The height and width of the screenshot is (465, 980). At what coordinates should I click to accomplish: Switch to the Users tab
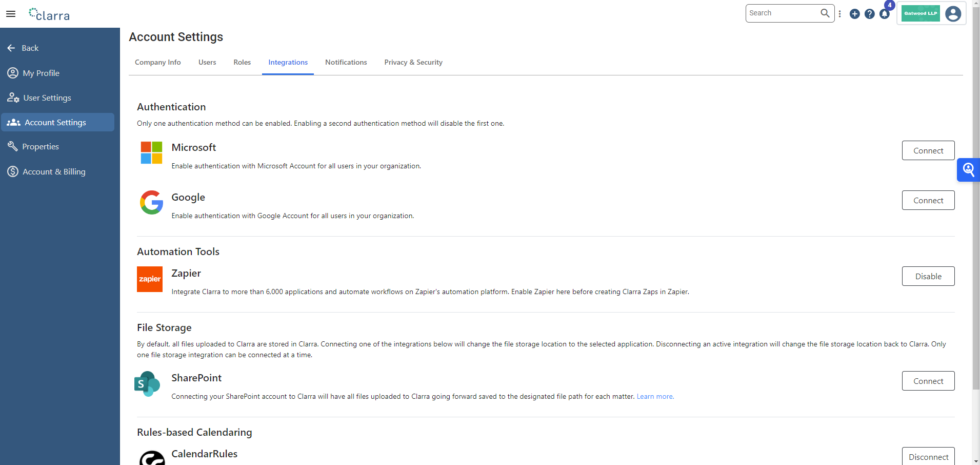[x=207, y=63]
